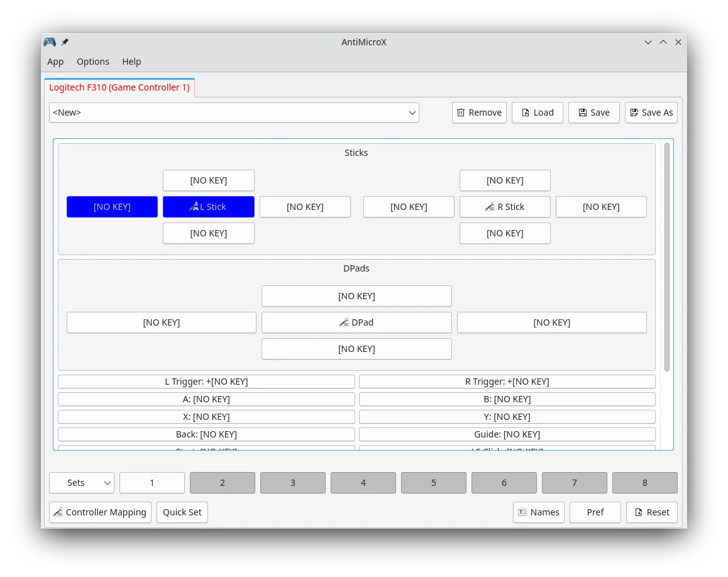Click the pin icon in the title bar

tap(65, 42)
